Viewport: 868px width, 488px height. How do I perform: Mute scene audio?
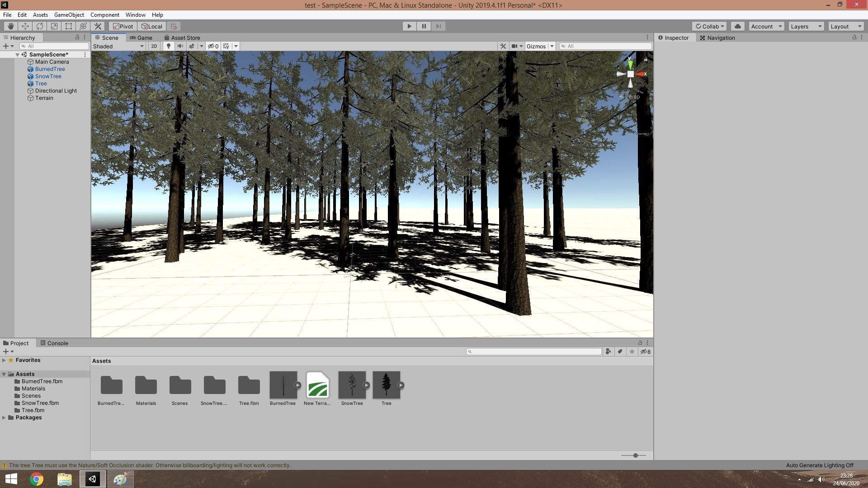[x=180, y=46]
